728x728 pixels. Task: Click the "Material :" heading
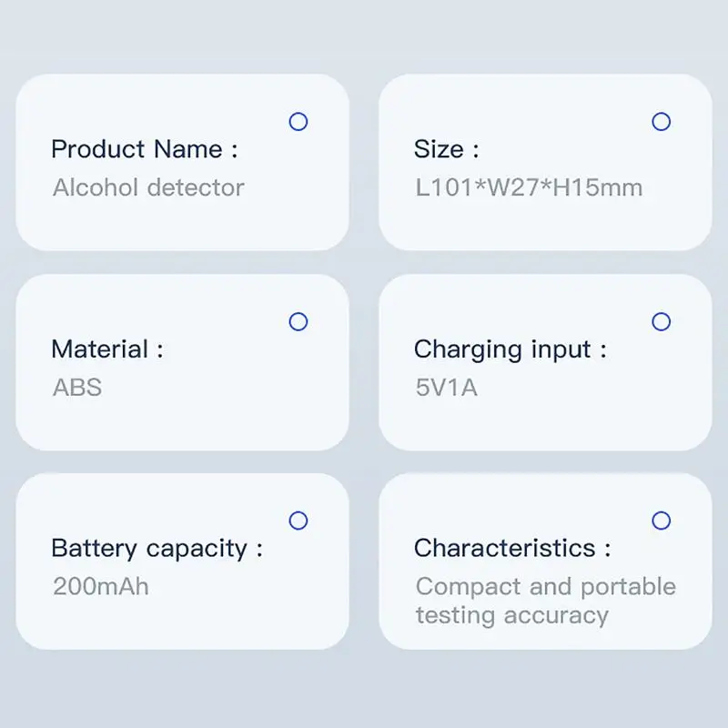(x=107, y=349)
